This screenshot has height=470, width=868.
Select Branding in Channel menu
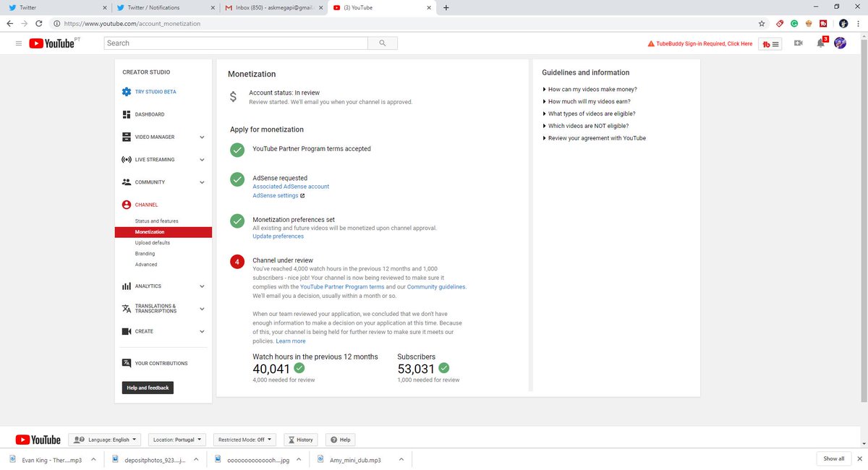(145, 254)
